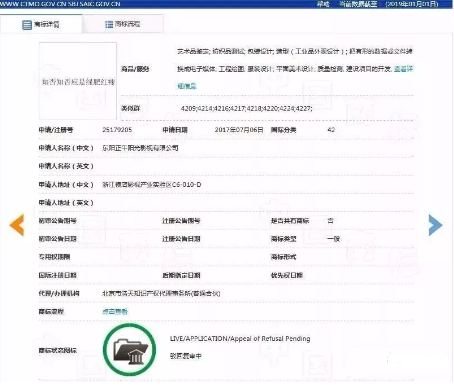Click the 商品/服务 label
The width and height of the screenshot is (454, 390).
tap(135, 69)
